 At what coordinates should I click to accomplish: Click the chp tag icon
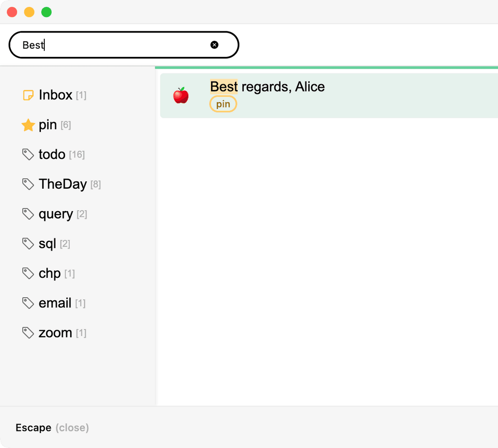pyautogui.click(x=28, y=273)
